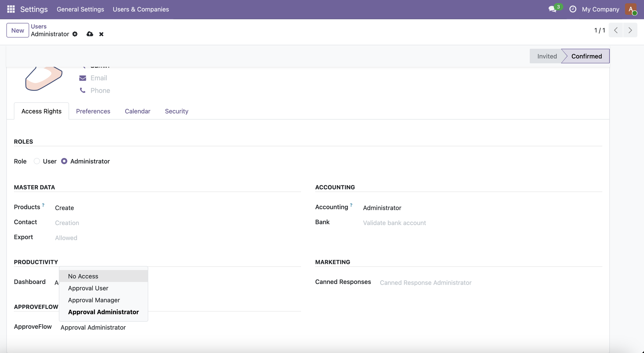Open the Discuss messages panel
Viewport: 644px width, 353px height.
[x=552, y=9]
